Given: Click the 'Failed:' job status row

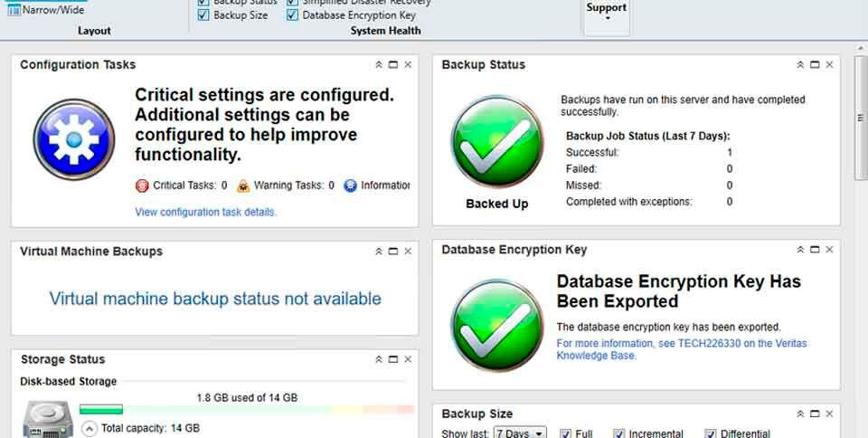Looking at the screenshot, I should pyautogui.click(x=649, y=169).
